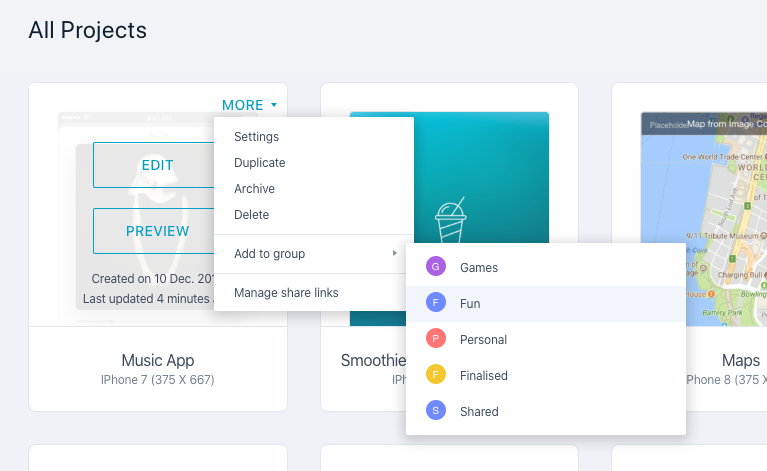
Task: Click the blue F icon beside Fun
Action: pyautogui.click(x=435, y=302)
